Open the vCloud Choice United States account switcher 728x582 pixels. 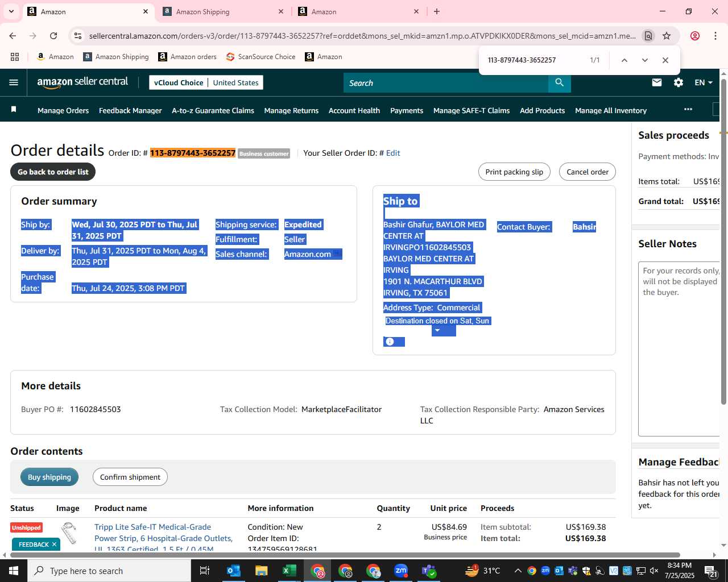[x=206, y=82]
